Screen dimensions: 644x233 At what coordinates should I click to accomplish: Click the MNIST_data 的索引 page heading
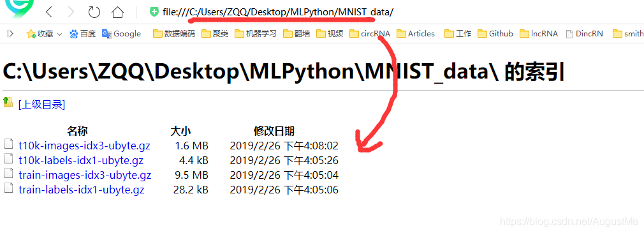(x=284, y=72)
